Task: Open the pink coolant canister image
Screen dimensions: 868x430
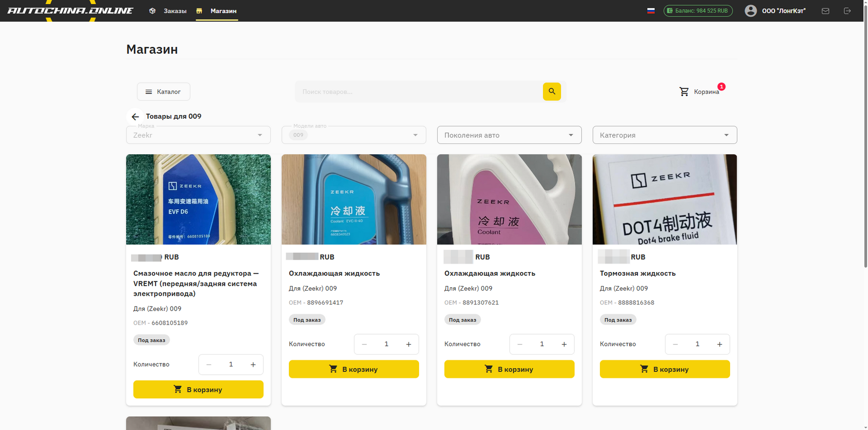Action: [x=509, y=199]
